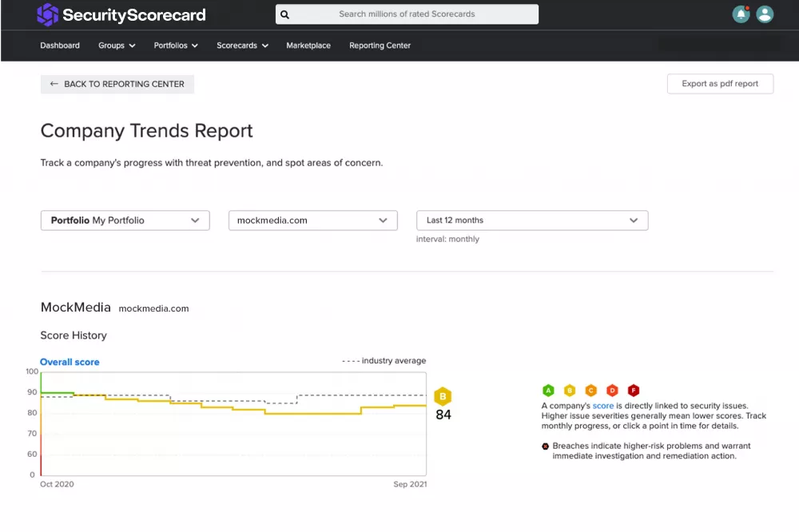Image resolution: width=799 pixels, height=532 pixels.
Task: Click the grade C hexagon in legend
Action: pyautogui.click(x=591, y=391)
